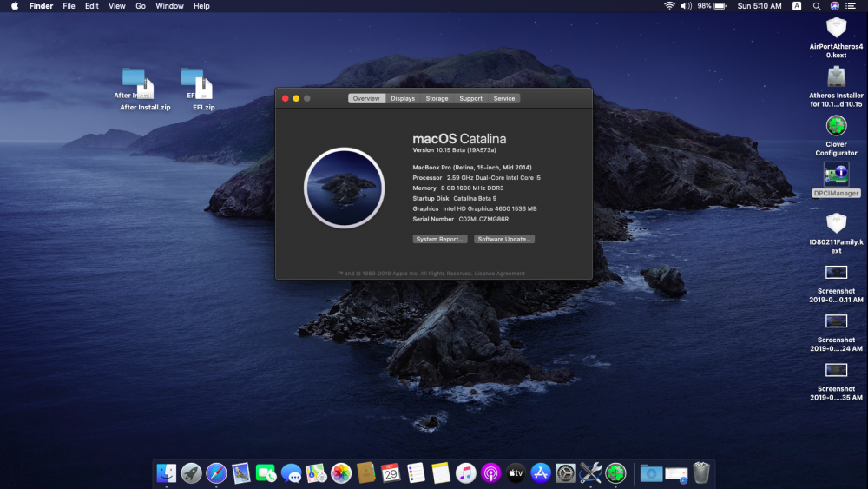
Task: Open Finder from the Dock
Action: (x=166, y=473)
